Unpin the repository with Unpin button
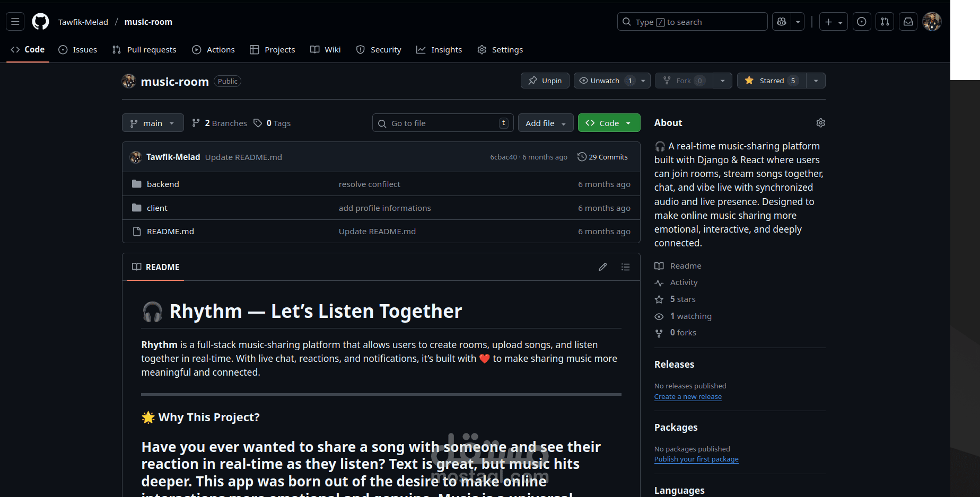980x497 pixels. pos(545,81)
